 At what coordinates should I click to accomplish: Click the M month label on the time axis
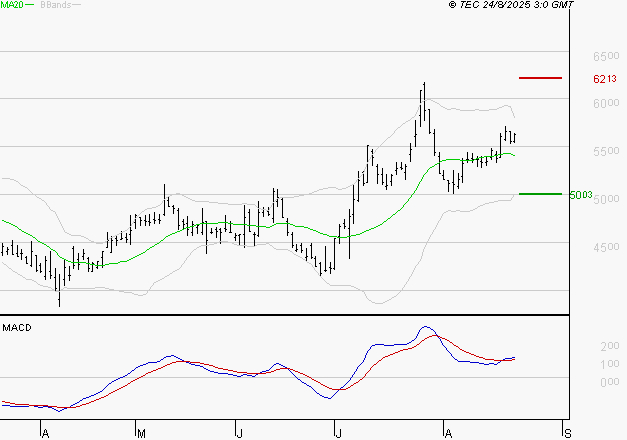[141, 434]
